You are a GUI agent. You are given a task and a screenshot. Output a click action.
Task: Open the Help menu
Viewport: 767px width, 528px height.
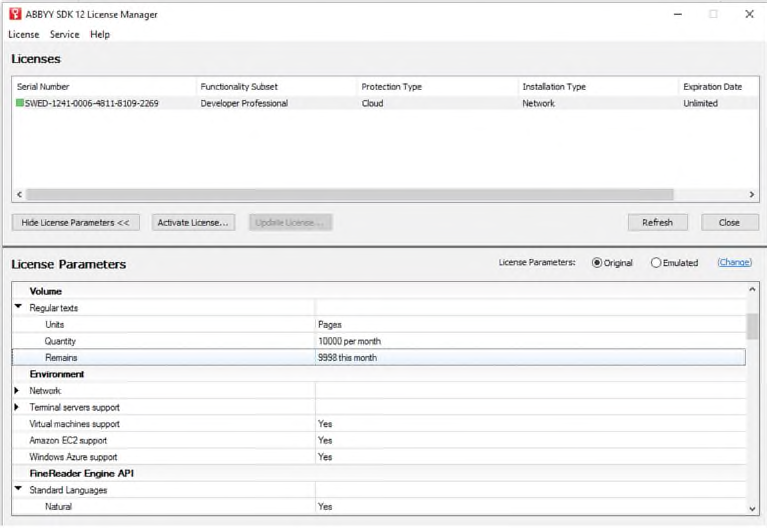pyautogui.click(x=100, y=34)
